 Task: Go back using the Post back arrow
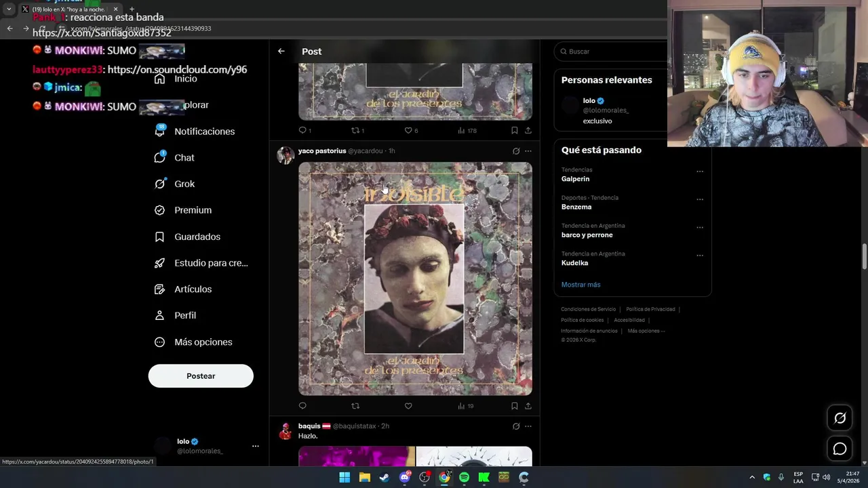coord(281,52)
